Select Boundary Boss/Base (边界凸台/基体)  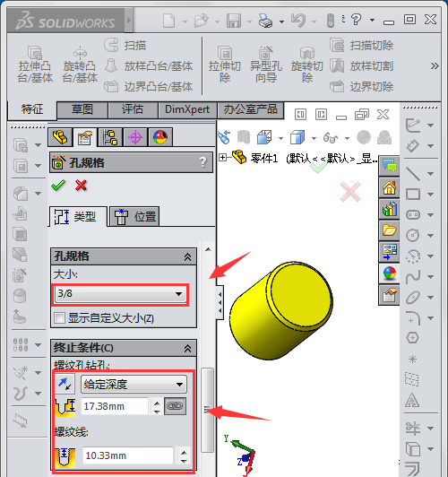(x=149, y=87)
